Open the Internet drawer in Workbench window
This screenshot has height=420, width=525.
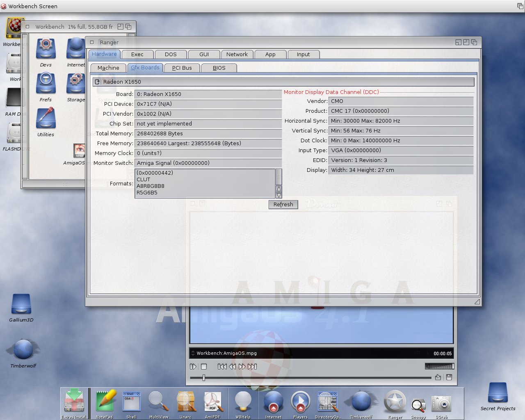[76, 49]
